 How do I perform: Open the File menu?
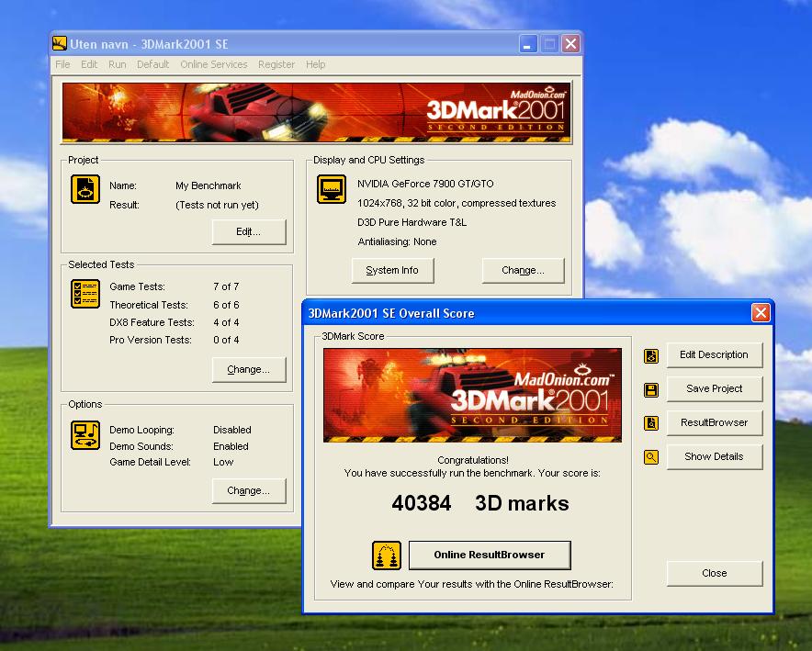pyautogui.click(x=62, y=64)
